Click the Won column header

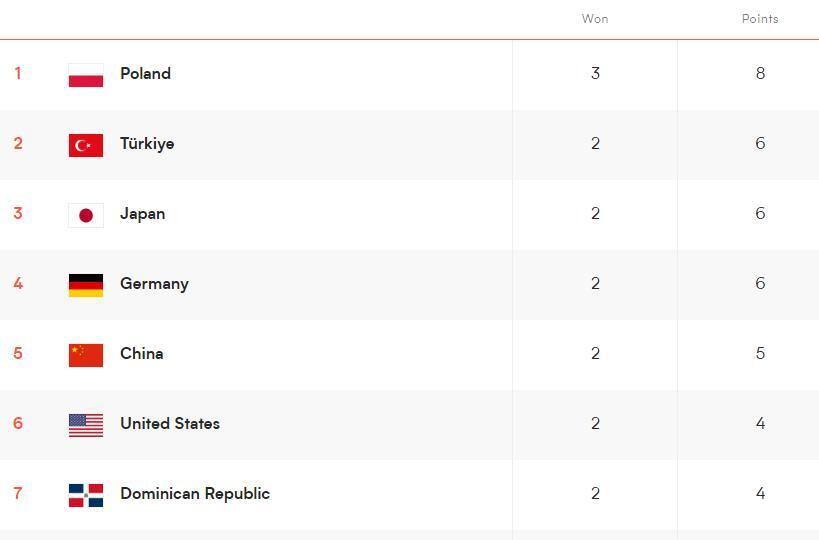(x=595, y=19)
